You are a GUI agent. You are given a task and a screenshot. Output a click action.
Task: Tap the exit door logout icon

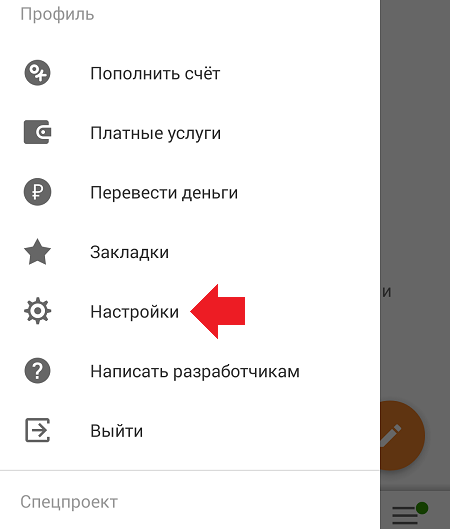(37, 430)
